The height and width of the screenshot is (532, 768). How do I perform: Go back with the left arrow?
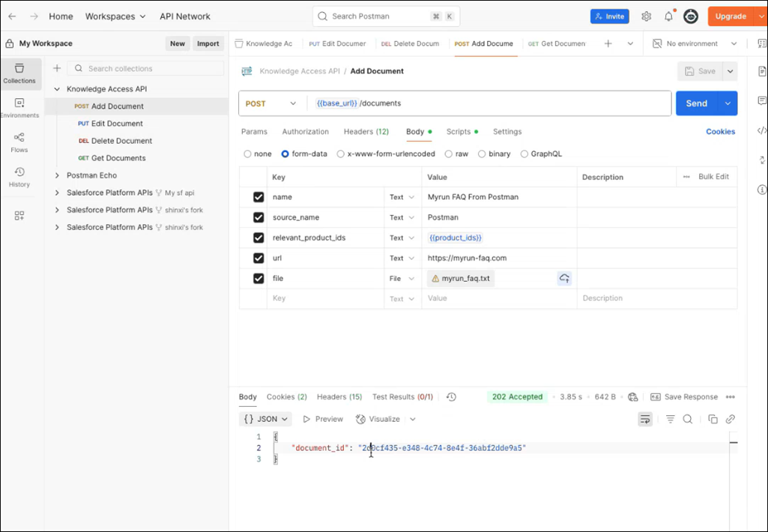(12, 16)
